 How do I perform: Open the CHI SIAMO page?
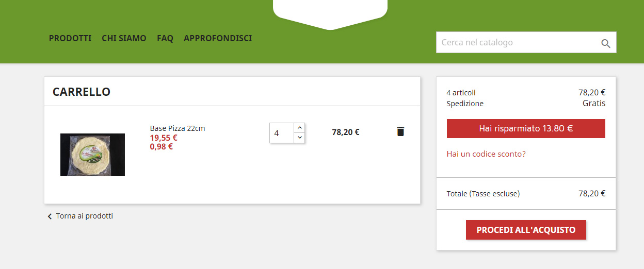click(124, 38)
